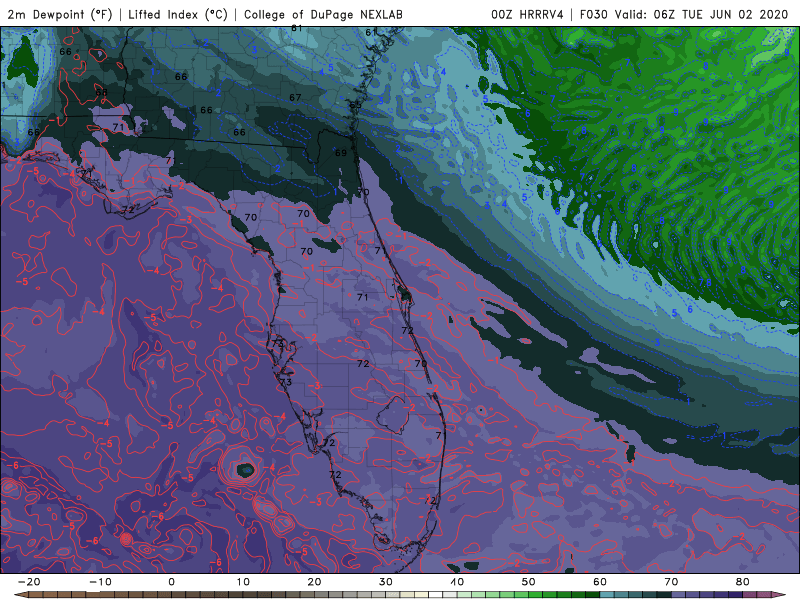Click the '00Z HRRRV4' model run text

coord(527,14)
